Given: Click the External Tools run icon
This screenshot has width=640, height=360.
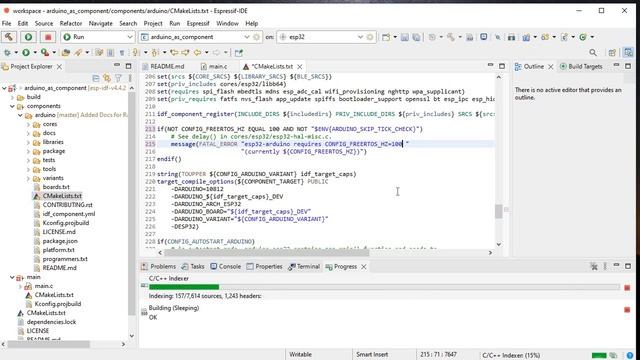Looking at the screenshot, I should [45, 53].
